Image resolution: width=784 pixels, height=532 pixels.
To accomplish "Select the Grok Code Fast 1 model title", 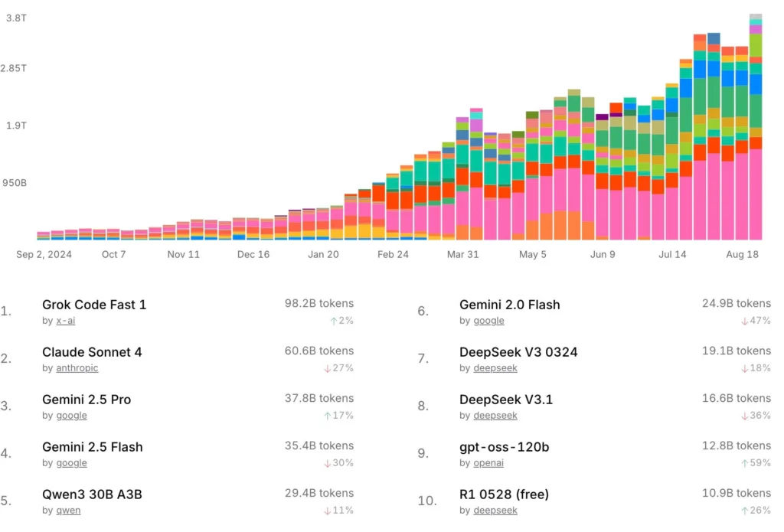I will (94, 305).
